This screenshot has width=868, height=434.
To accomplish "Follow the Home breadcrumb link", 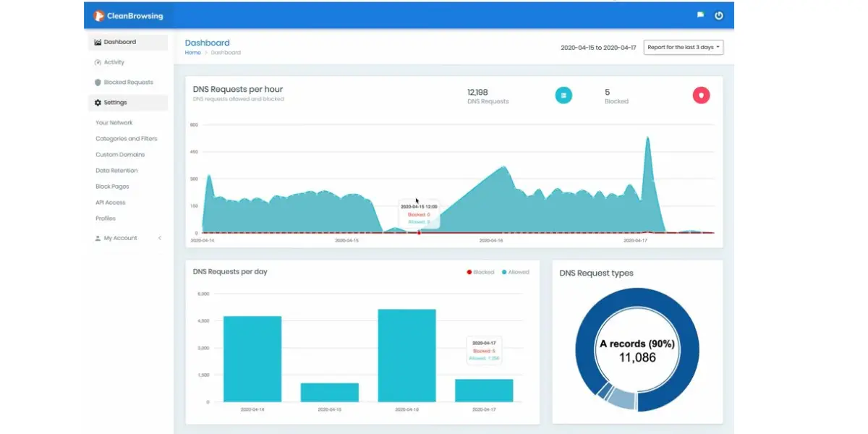I will tap(192, 53).
